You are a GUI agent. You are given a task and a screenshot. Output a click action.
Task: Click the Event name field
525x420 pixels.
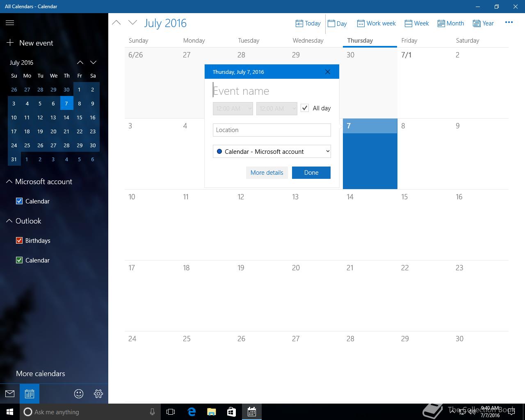pos(272,91)
